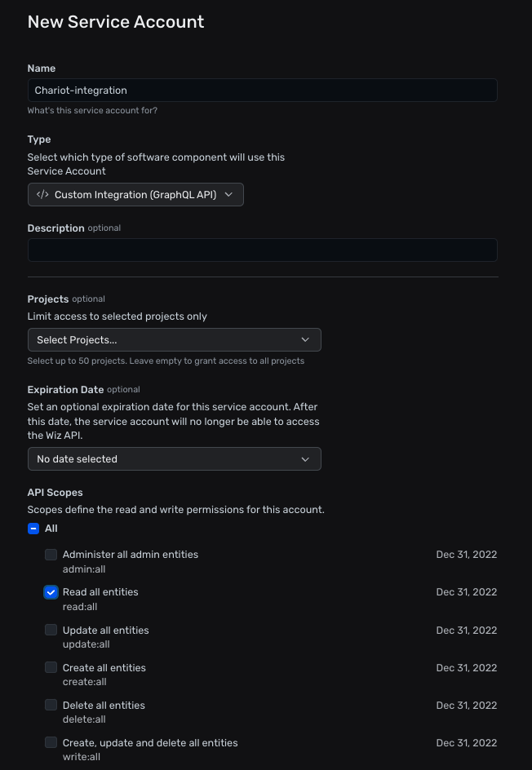The width and height of the screenshot is (532, 770).
Task: Enable the Update all entities scope
Action: (x=51, y=630)
